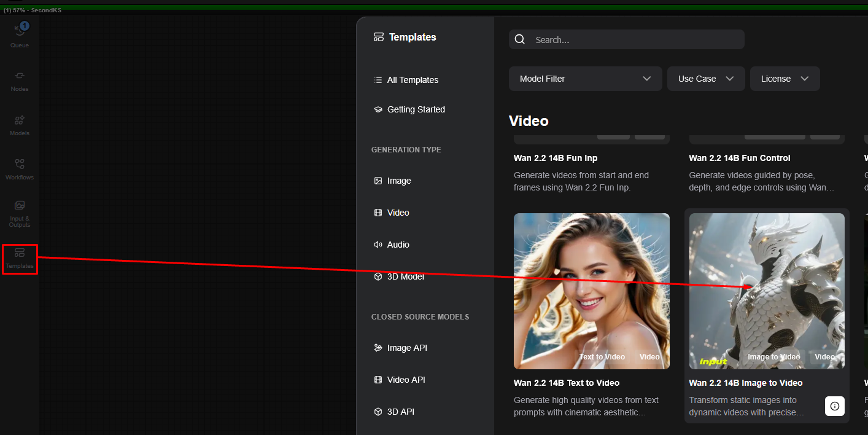Screen dimensions: 868x435
Task: Open the Workflows sidebar icon
Action: click(20, 164)
